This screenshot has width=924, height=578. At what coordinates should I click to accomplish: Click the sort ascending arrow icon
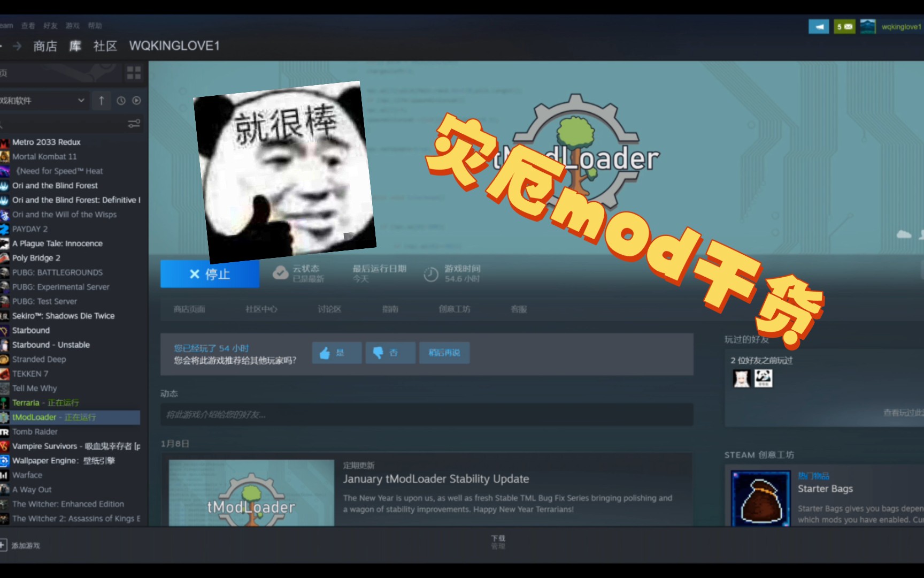point(101,100)
